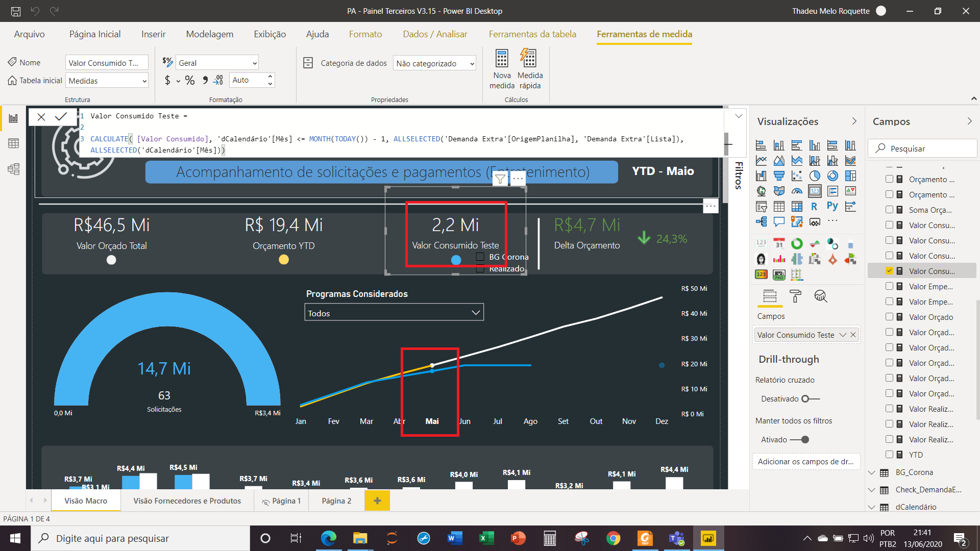This screenshot has height=551, width=980.
Task: Go to the Página 2 tab
Action: [x=336, y=501]
